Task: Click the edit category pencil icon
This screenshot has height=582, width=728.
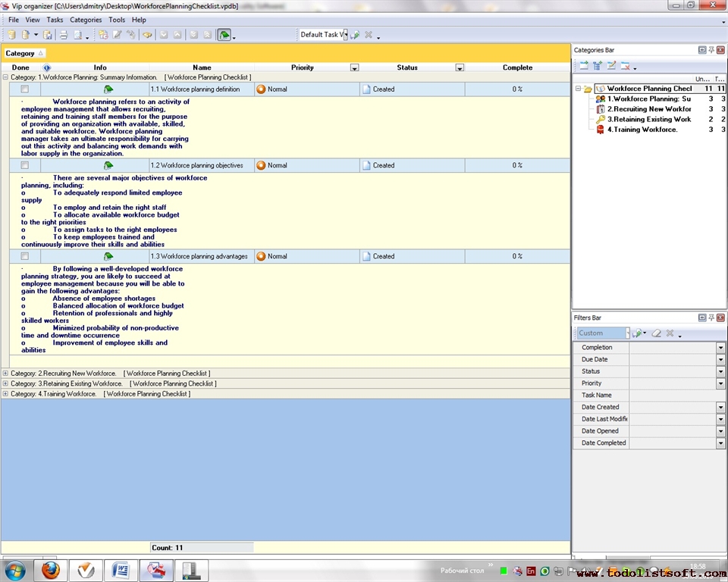Action: coord(611,67)
